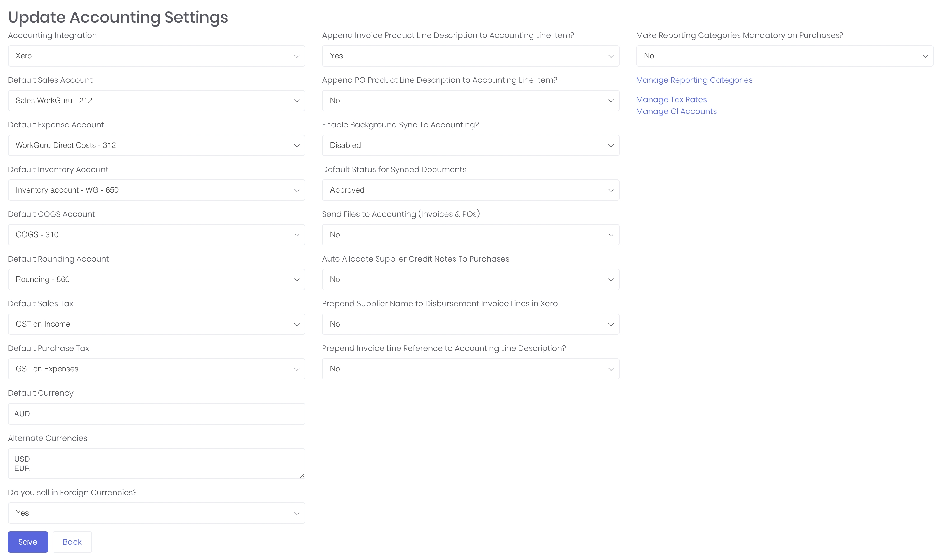Click the Alternate Currencies text area
This screenshot has width=940, height=560.
pyautogui.click(x=156, y=463)
